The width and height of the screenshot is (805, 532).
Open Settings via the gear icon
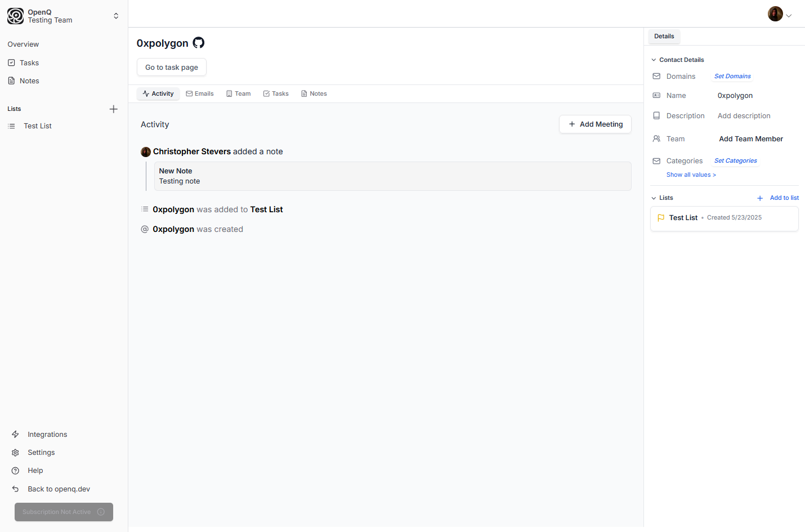tap(15, 452)
